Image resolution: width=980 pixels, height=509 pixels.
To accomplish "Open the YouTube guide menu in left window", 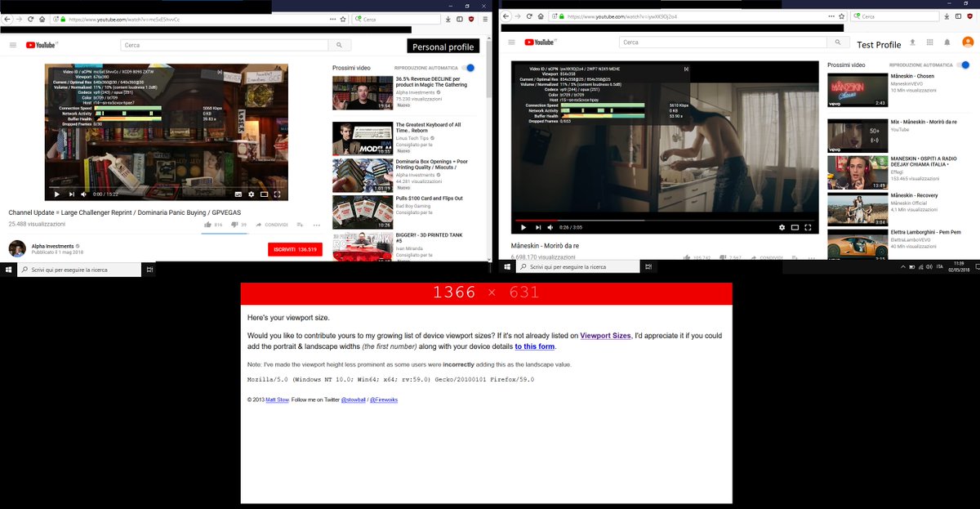I will click(x=13, y=45).
